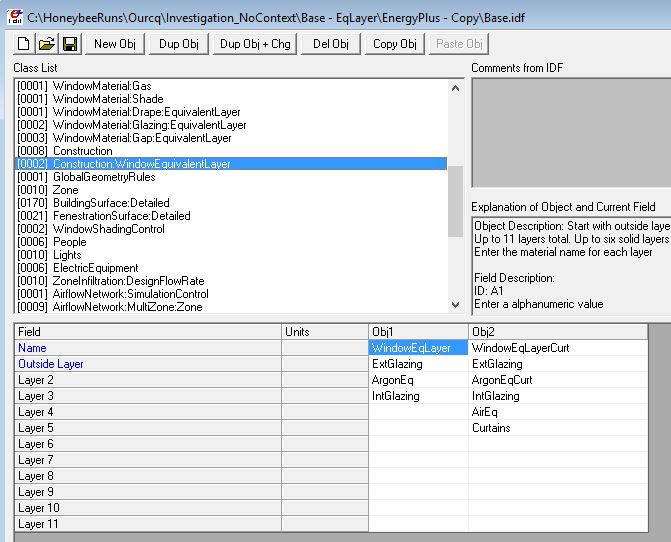The width and height of the screenshot is (671, 542).
Task: Click the Comments from IDF text area
Action: [571, 133]
